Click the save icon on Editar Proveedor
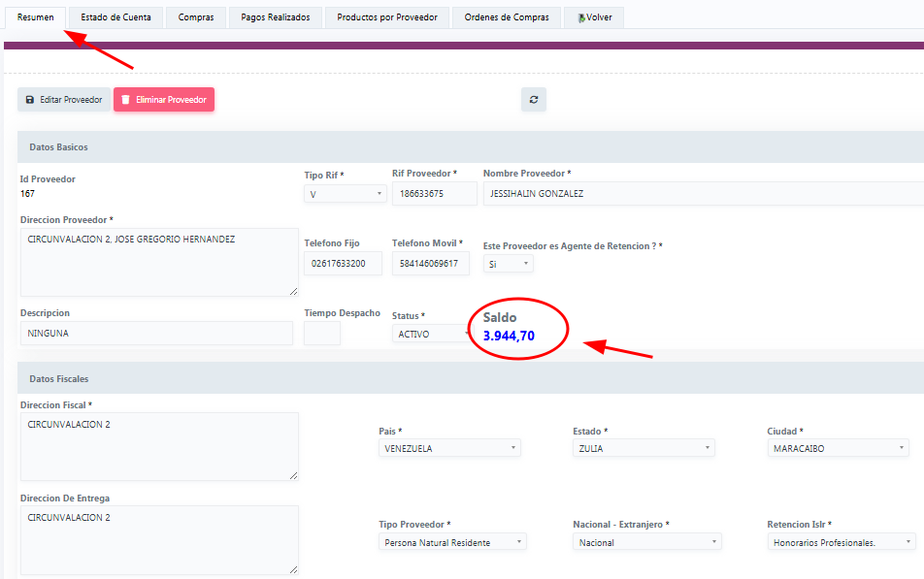Image resolution: width=924 pixels, height=579 pixels. 30,100
